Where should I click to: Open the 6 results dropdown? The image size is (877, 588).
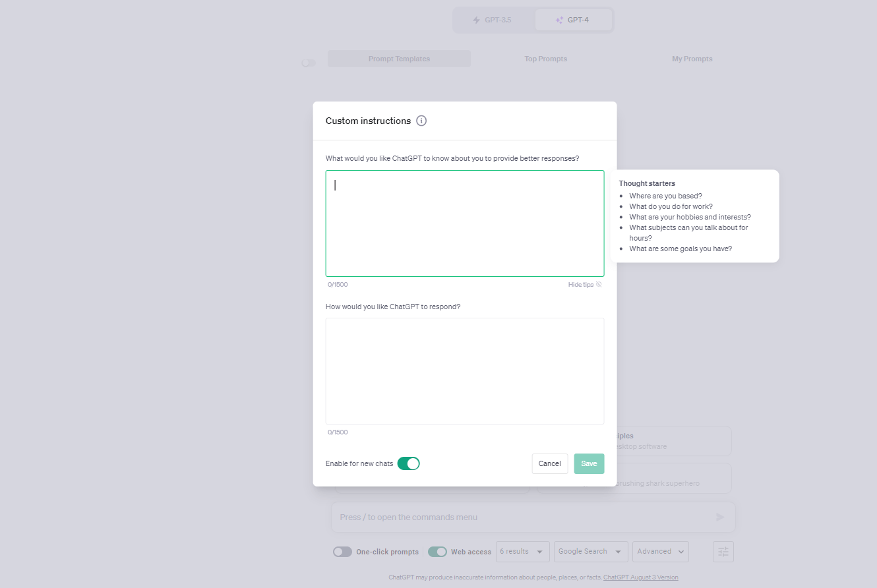click(523, 552)
